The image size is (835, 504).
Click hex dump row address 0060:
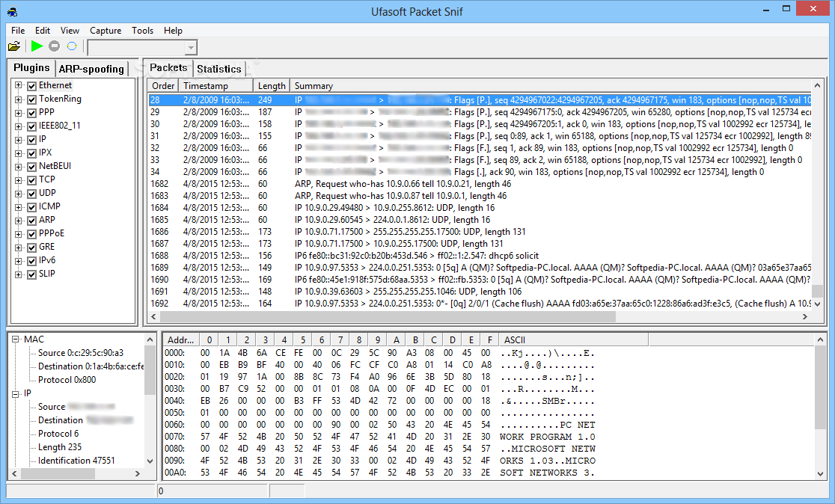[x=174, y=425]
